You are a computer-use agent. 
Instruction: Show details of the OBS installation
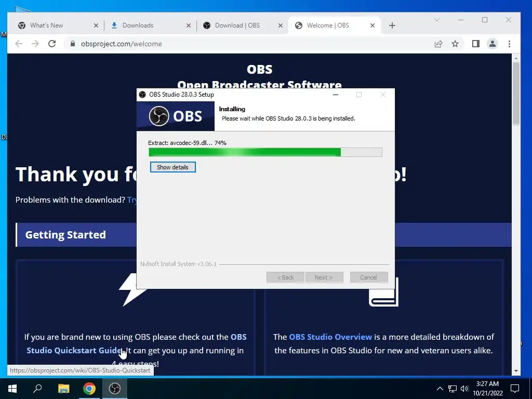(x=172, y=167)
